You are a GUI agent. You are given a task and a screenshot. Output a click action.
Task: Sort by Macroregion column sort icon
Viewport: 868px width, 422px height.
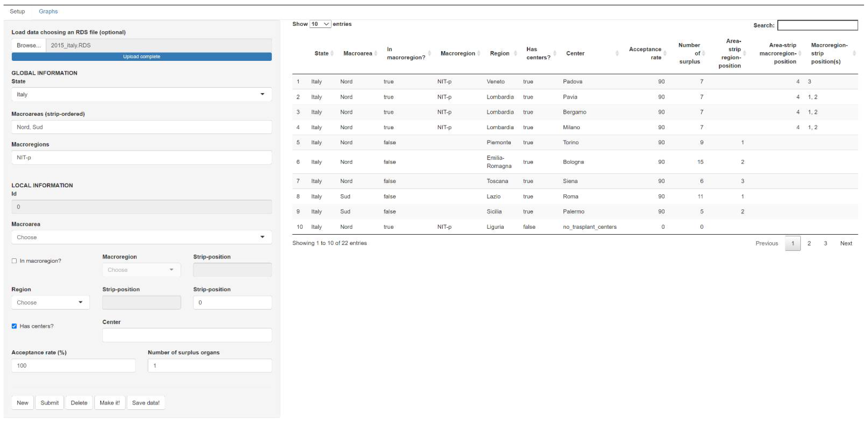[x=478, y=53]
